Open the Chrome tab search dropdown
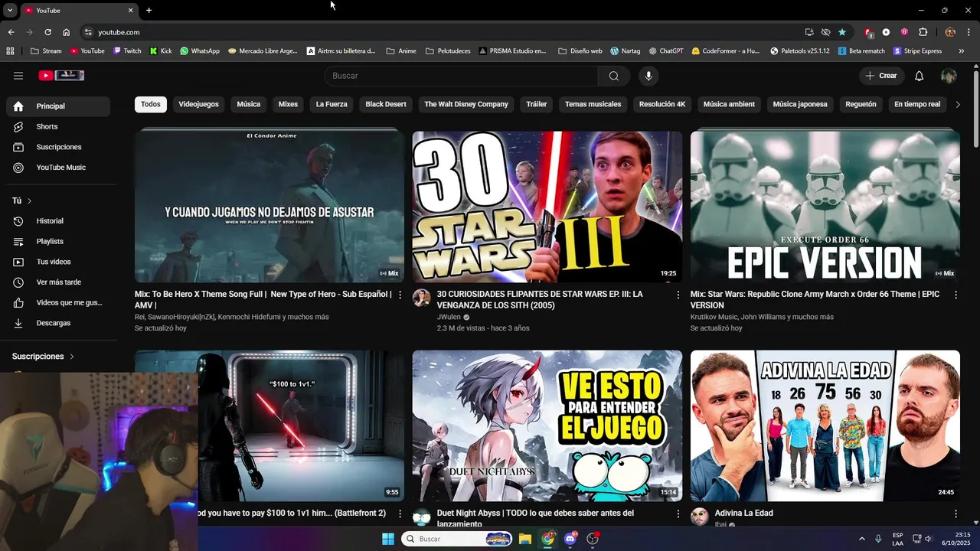 tap(10, 10)
